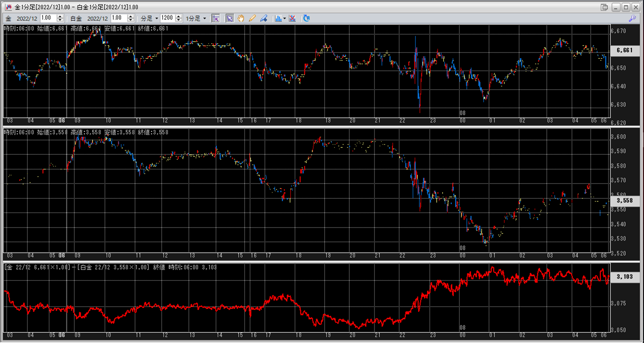Open the 分足 timeframe type dropdown
Screen dimensions: 644x343
(156, 19)
